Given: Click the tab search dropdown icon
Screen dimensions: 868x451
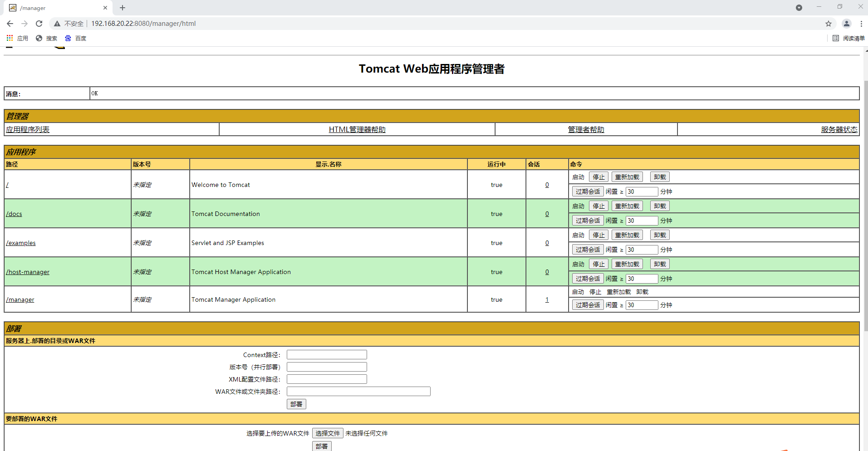Looking at the screenshot, I should (799, 8).
